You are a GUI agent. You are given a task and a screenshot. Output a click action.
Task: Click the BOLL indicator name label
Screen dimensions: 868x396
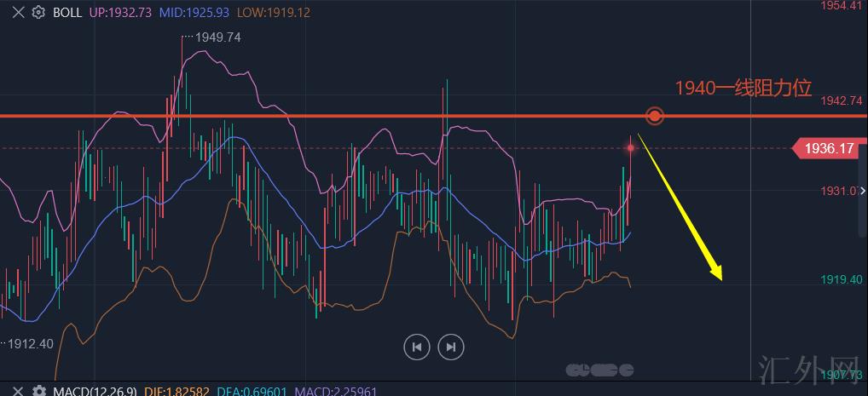[x=67, y=12]
